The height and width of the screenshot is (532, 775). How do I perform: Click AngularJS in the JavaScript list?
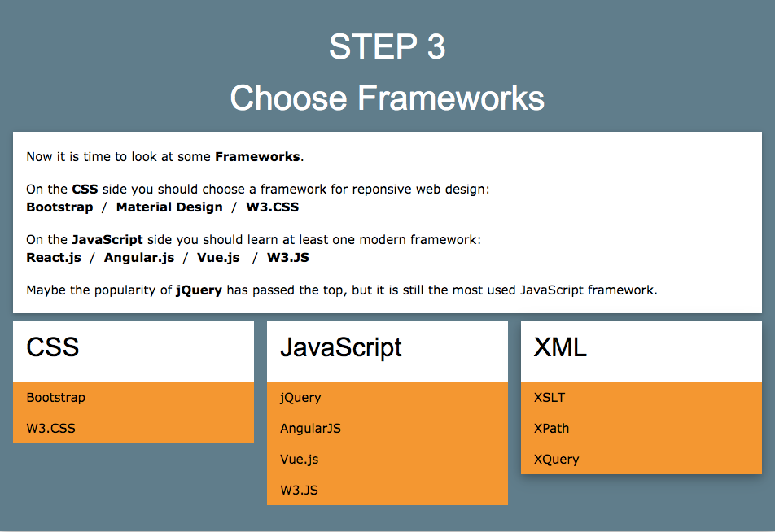coord(309,428)
